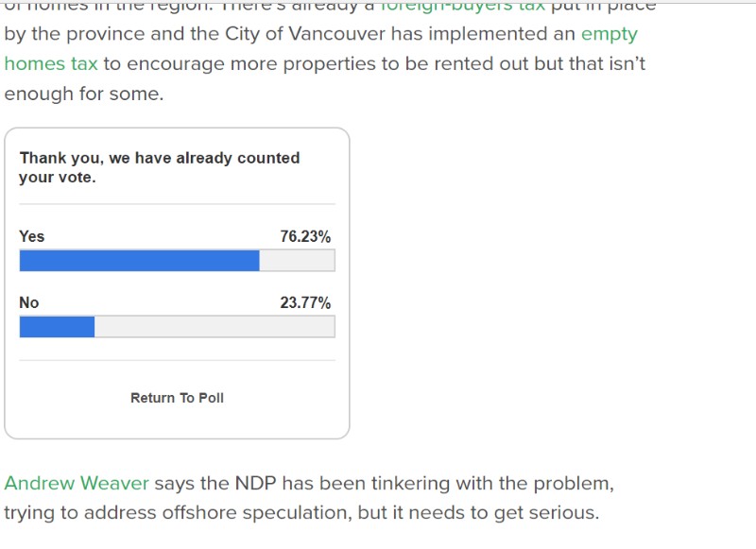Click the green "empty" link word

pyautogui.click(x=610, y=34)
